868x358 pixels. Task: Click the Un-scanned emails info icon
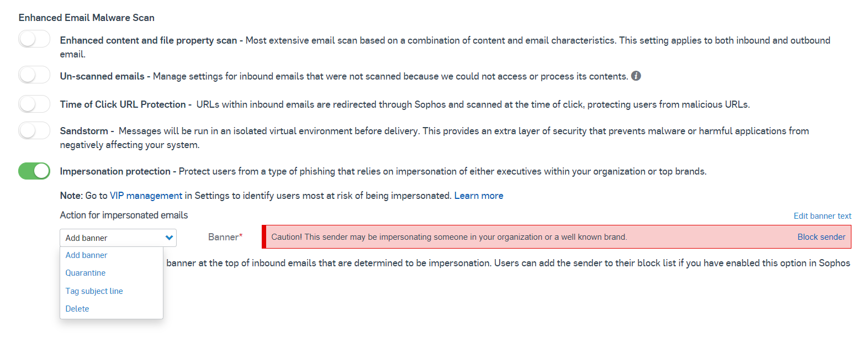click(x=636, y=76)
